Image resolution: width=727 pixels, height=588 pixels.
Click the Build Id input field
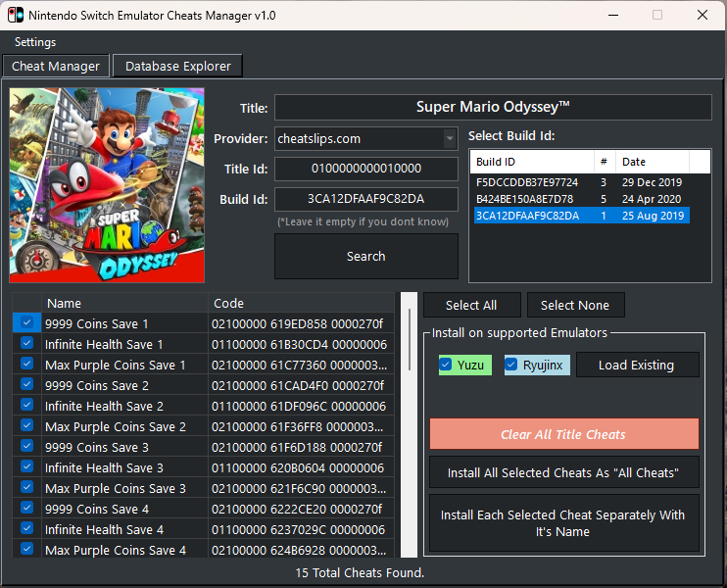coord(365,199)
